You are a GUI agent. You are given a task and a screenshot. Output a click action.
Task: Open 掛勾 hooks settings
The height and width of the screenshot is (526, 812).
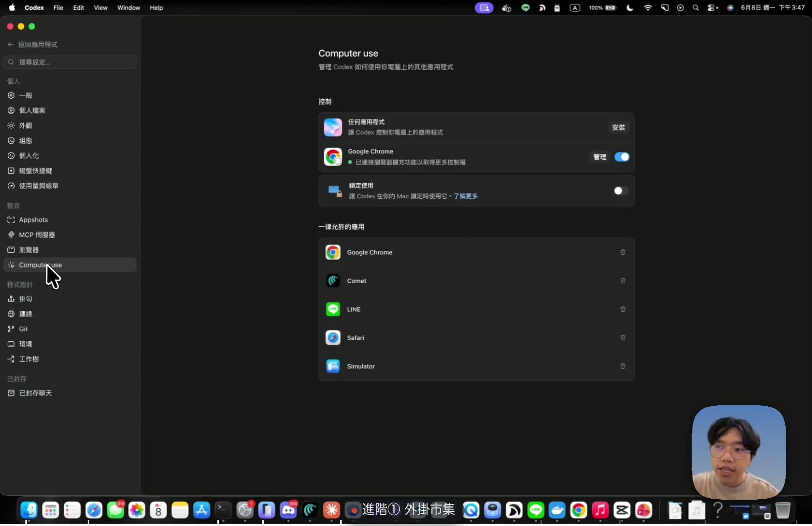(x=70, y=299)
